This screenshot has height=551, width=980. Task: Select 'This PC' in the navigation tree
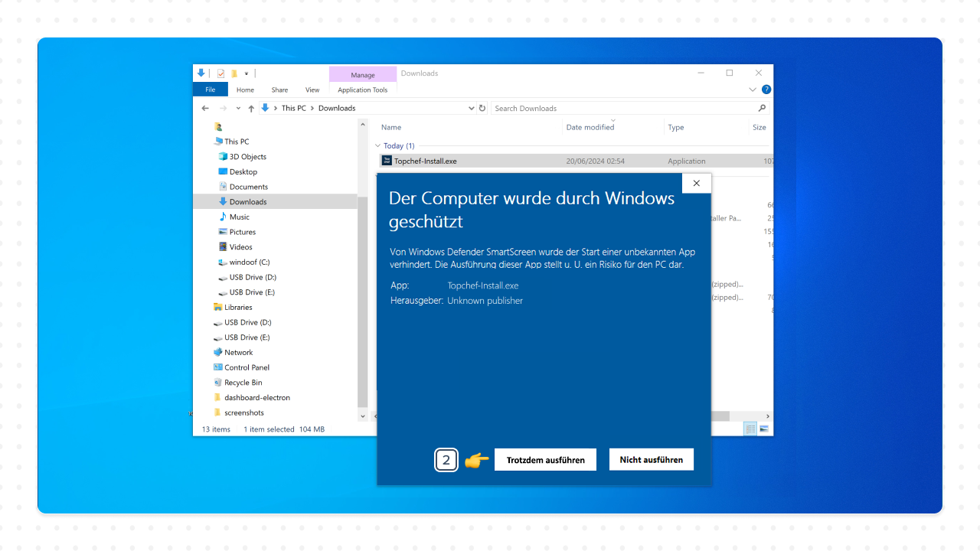tap(237, 142)
